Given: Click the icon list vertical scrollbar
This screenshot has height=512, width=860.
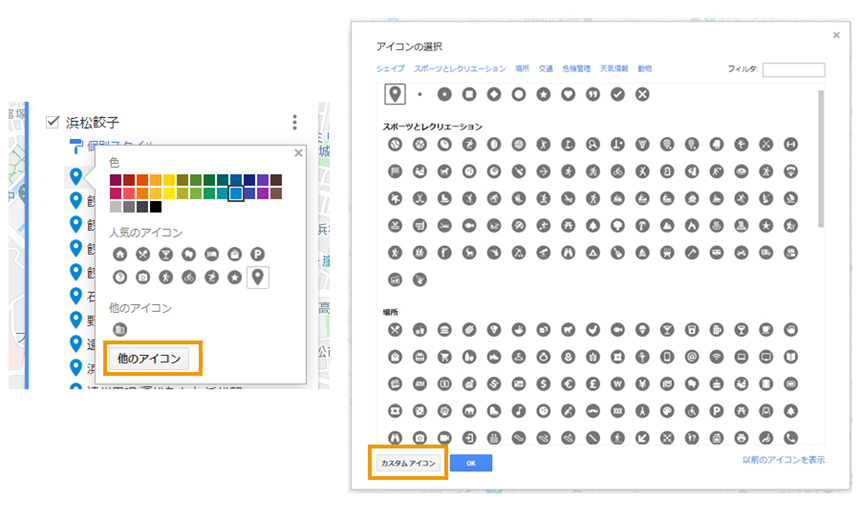Looking at the screenshot, I should tap(821, 159).
